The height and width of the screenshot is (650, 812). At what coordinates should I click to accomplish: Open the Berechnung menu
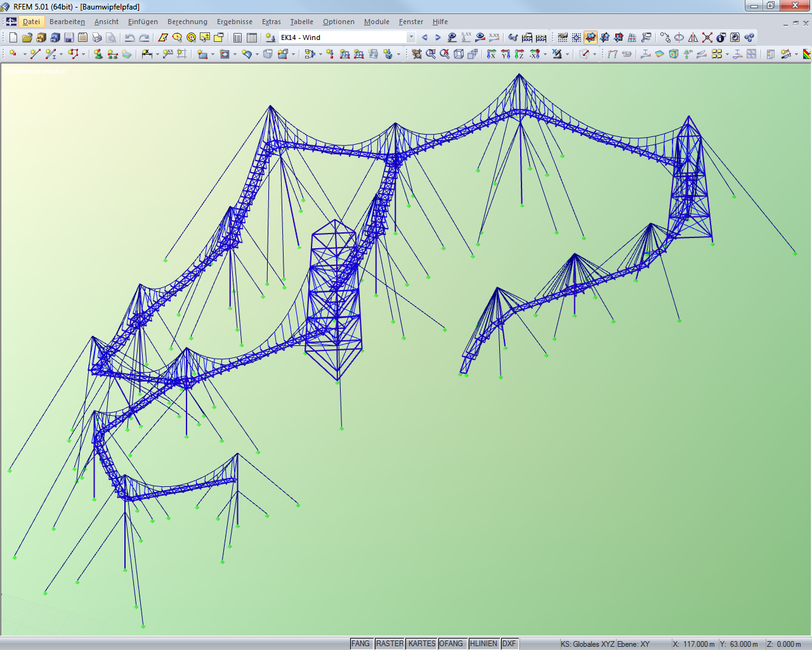point(187,22)
